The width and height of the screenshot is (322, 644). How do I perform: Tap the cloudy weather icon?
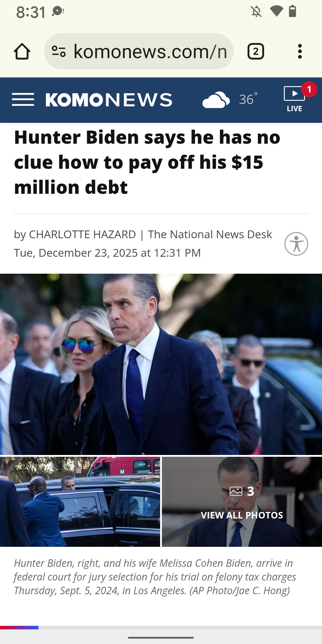216,100
